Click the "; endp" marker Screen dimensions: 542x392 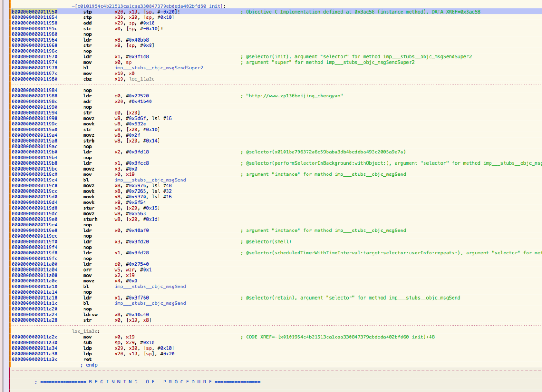(x=89, y=365)
